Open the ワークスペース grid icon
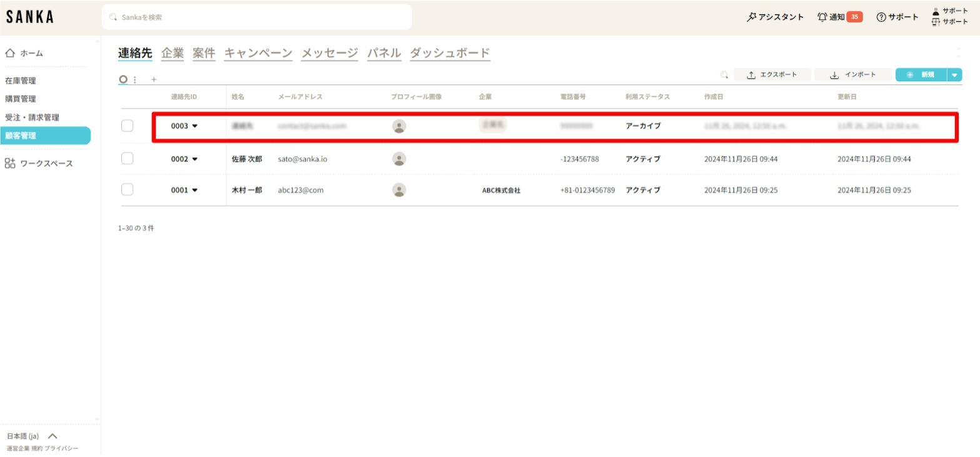980x457 pixels. (x=10, y=163)
